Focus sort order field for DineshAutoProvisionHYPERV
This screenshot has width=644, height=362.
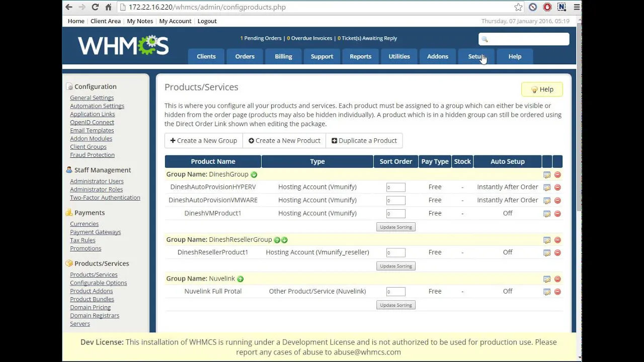[x=396, y=188]
